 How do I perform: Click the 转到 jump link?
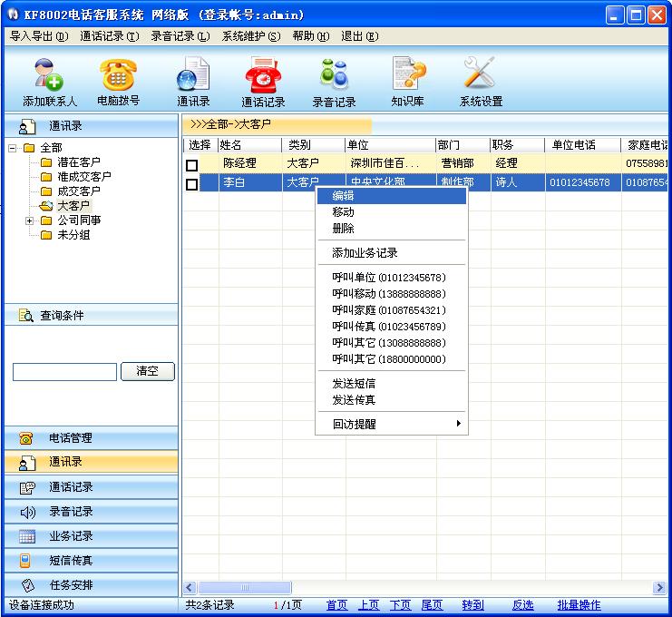click(x=472, y=605)
